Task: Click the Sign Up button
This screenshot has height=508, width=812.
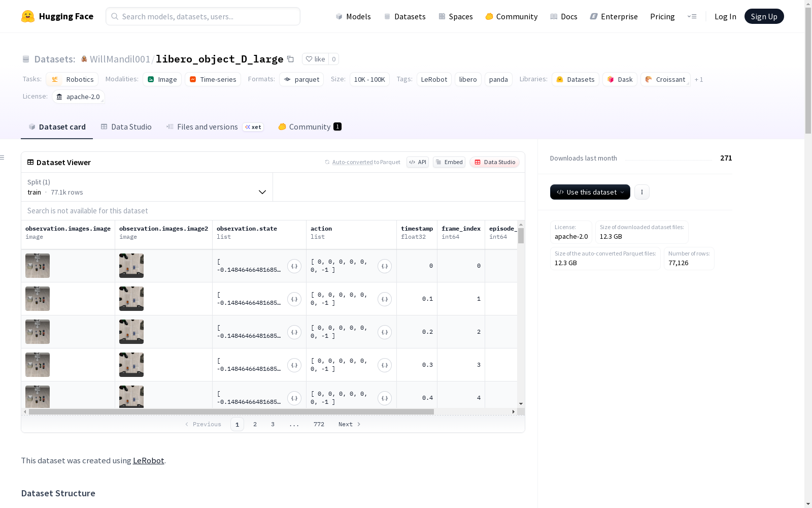Action: (764, 16)
